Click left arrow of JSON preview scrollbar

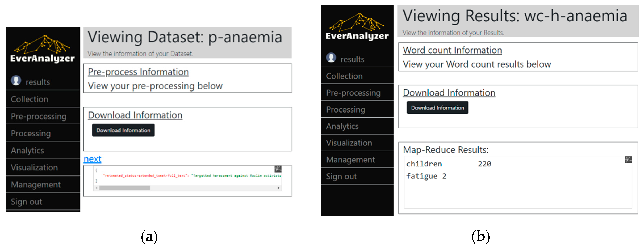pos(97,188)
